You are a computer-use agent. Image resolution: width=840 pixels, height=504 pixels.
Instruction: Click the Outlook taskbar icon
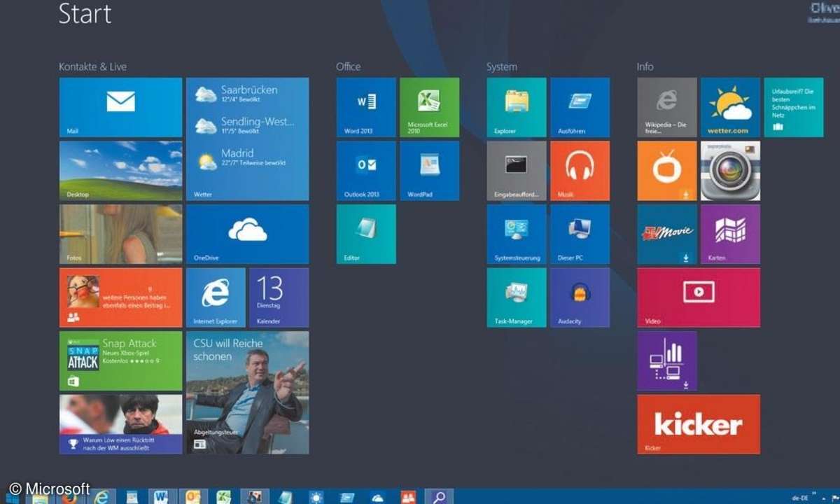click(192, 497)
